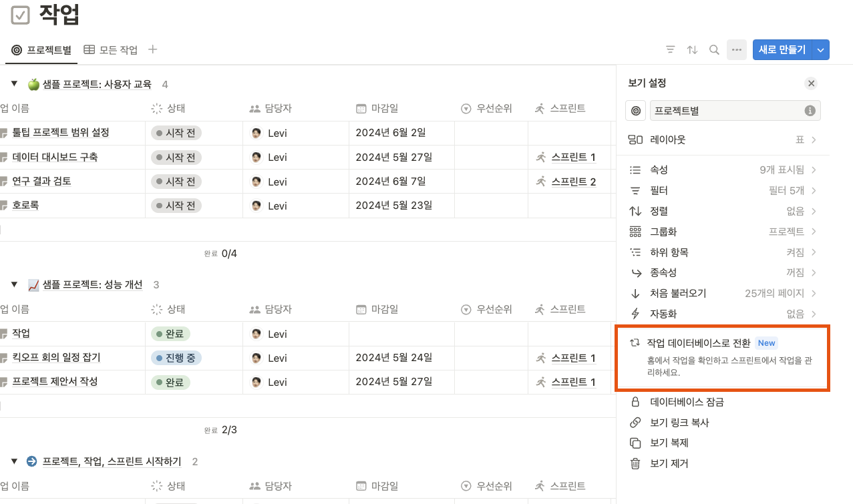
Task: Close the 보기 설정 panel
Action: [x=811, y=83]
